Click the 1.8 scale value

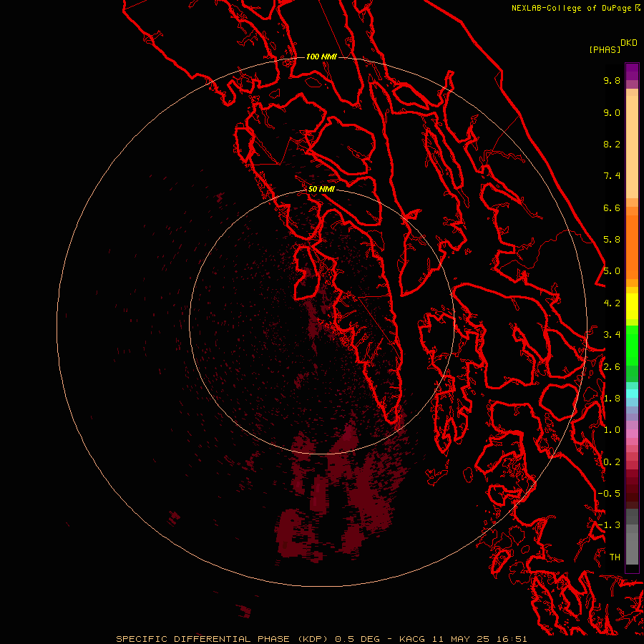[x=612, y=399]
